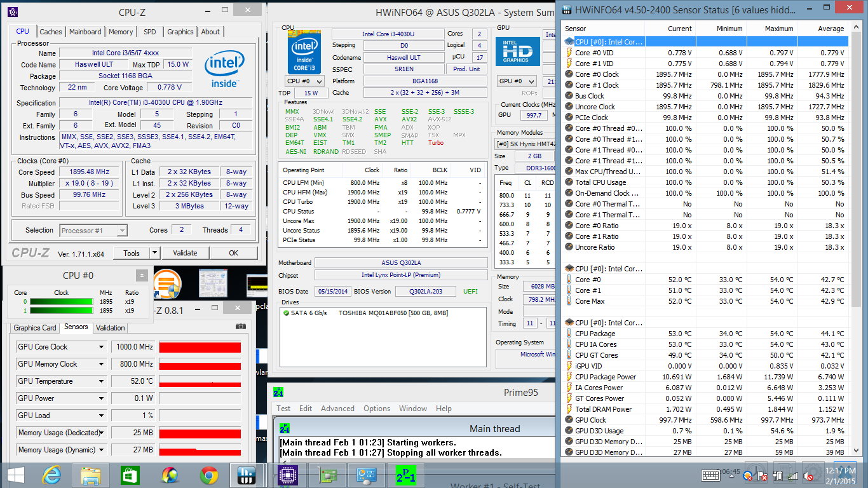Click the Intel HD Graphics logo
Screen dimensions: 868x488
pyautogui.click(x=518, y=51)
